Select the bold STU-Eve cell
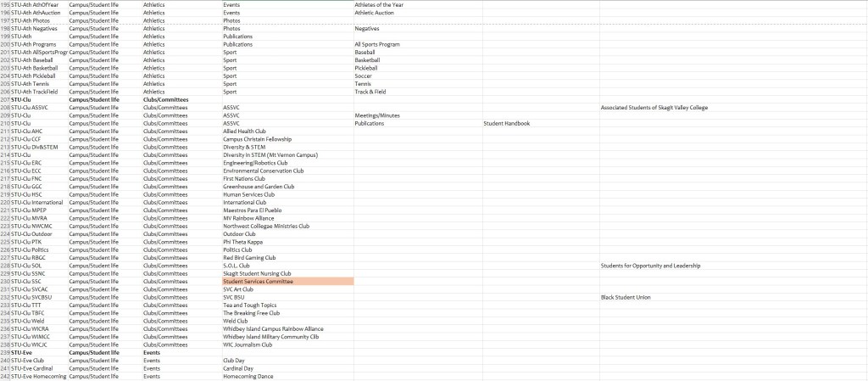The height and width of the screenshot is (381, 868). click(x=22, y=352)
